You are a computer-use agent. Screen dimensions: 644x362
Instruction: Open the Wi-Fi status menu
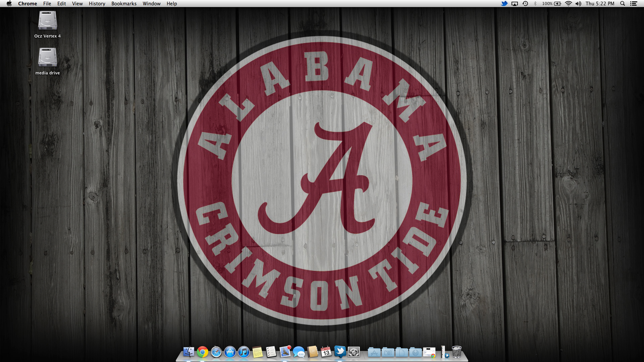pyautogui.click(x=569, y=4)
